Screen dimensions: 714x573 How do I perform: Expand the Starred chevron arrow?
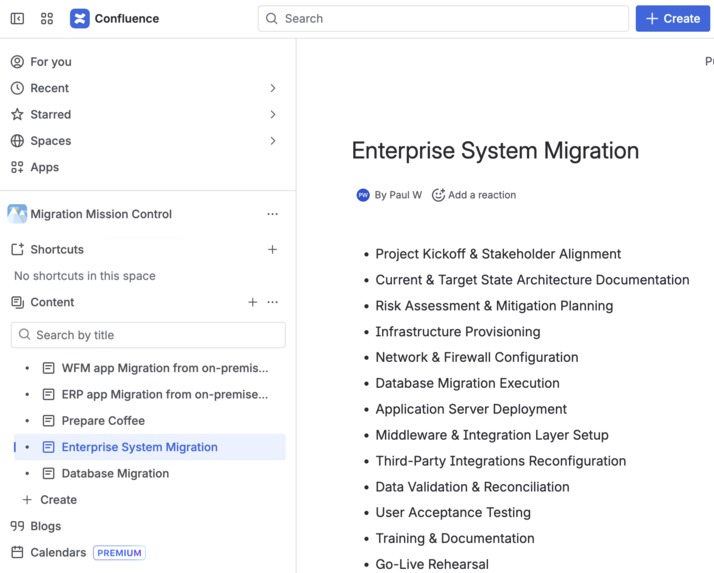tap(273, 114)
